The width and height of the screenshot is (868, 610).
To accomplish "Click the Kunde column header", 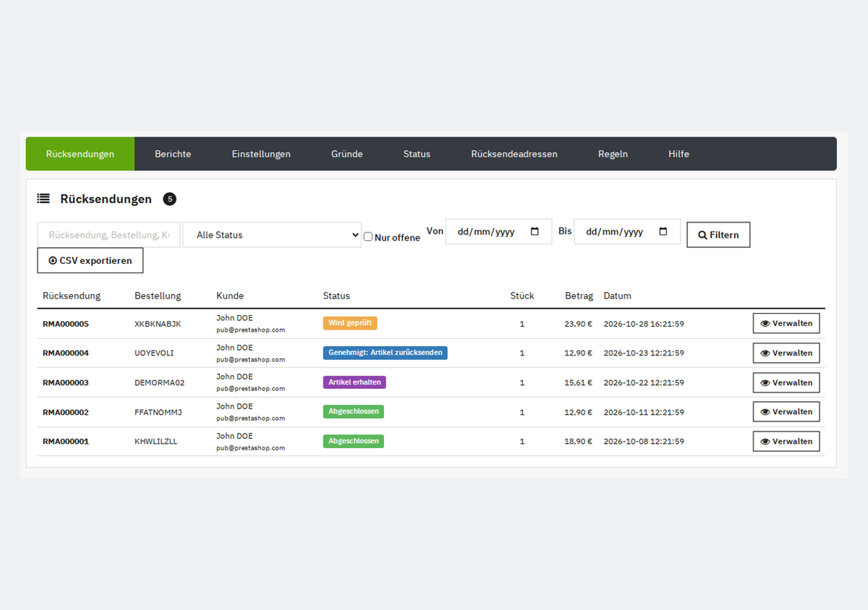I will tap(230, 296).
